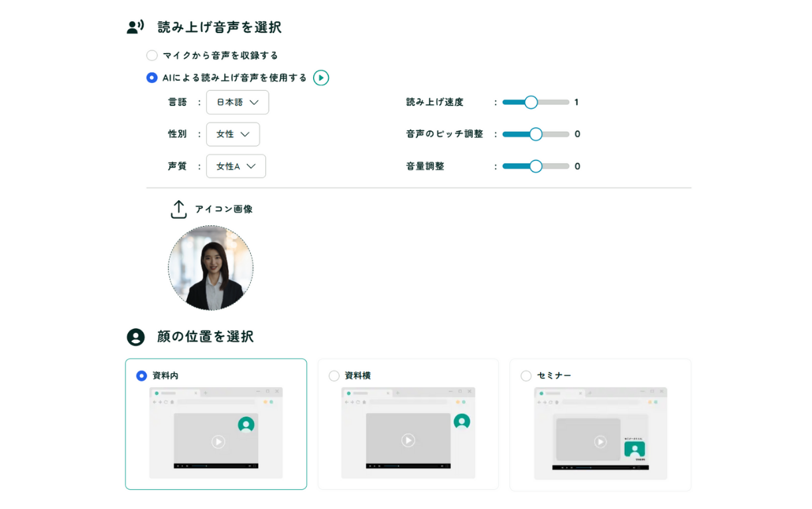Click the upload icon beside アイコン画像
Screen dimensions: 812x509
coord(178,208)
